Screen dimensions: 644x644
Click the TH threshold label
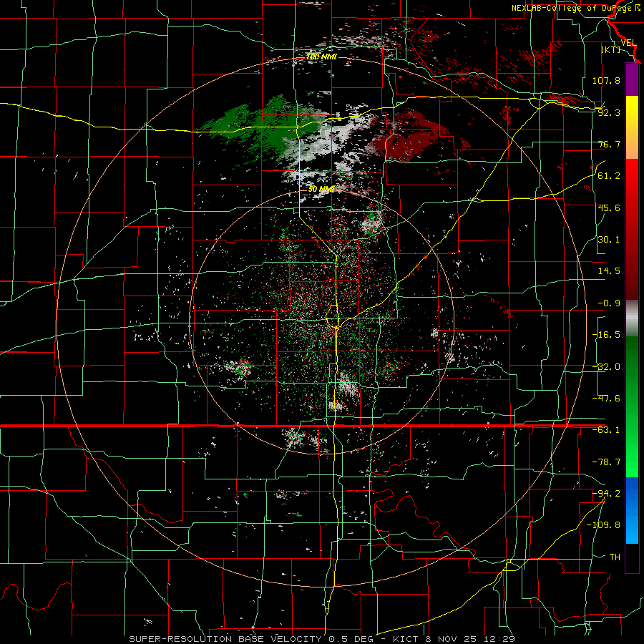pyautogui.click(x=615, y=557)
